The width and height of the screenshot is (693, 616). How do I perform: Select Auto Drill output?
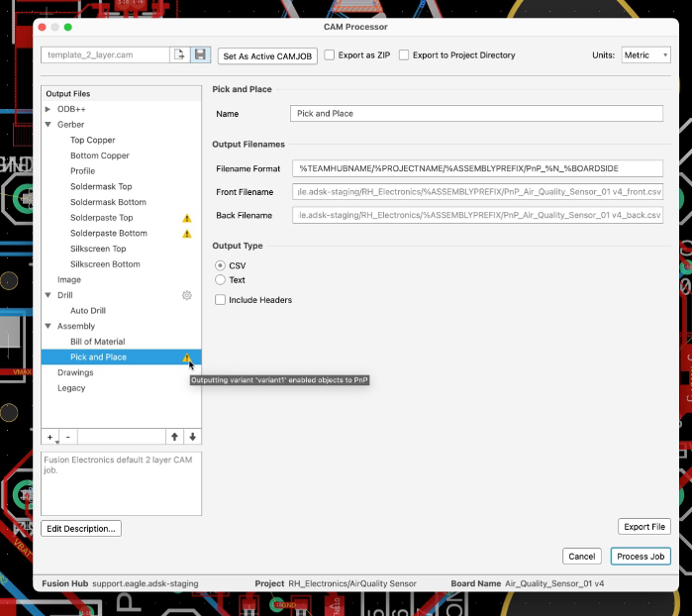(x=88, y=310)
